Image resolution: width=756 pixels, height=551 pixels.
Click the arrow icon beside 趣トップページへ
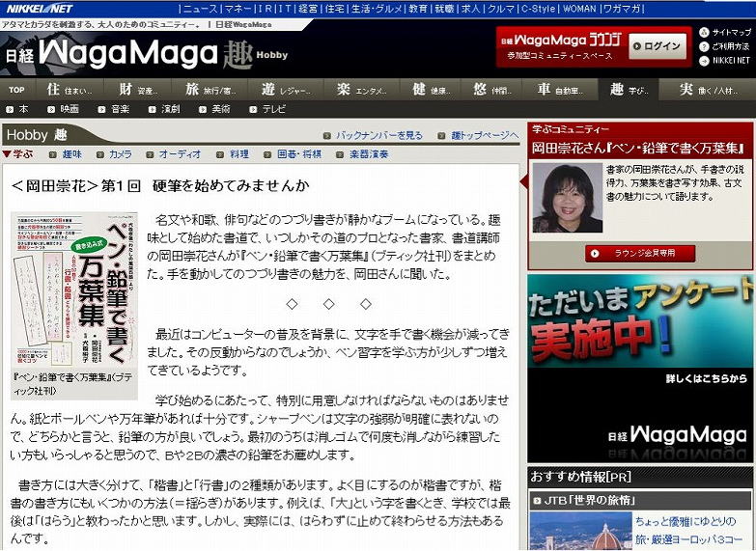point(441,136)
